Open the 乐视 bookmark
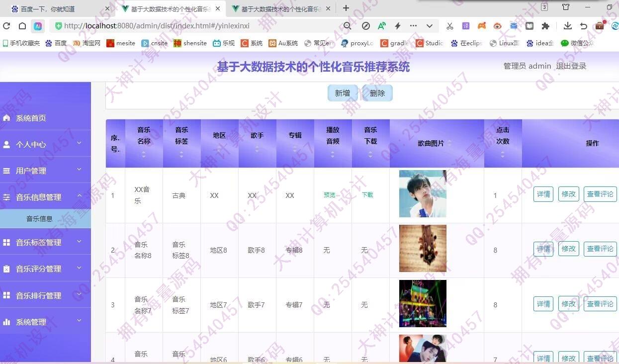 click(x=224, y=43)
